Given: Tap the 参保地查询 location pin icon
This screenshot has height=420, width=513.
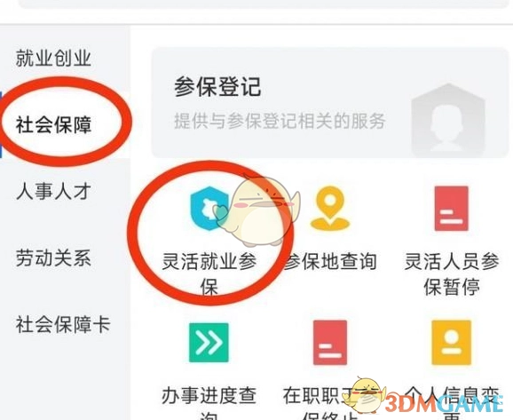Looking at the screenshot, I should [x=330, y=209].
